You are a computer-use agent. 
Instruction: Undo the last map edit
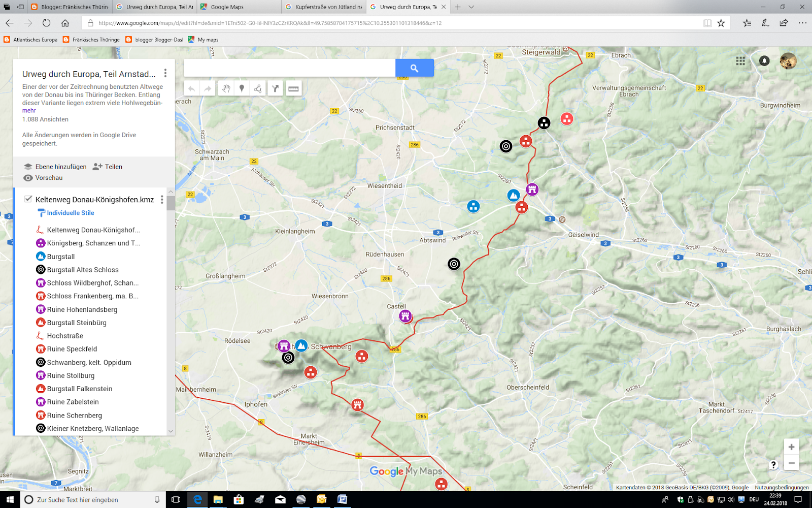(192, 88)
